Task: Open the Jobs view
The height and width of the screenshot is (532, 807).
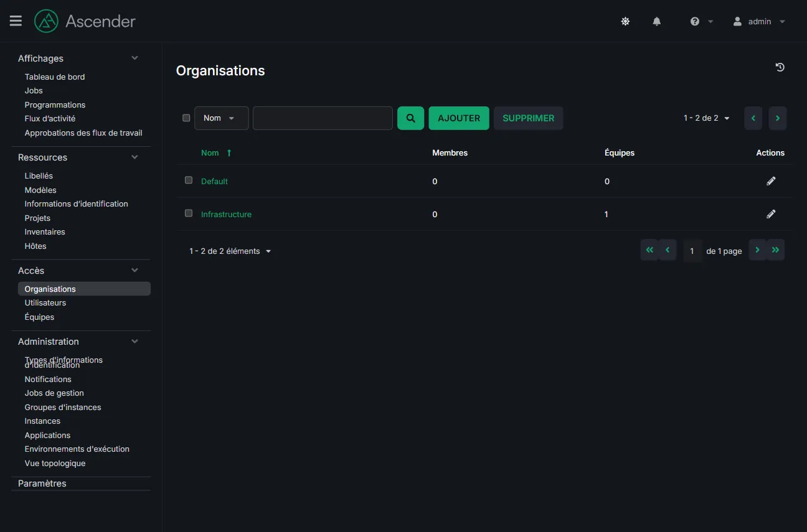Action: coord(34,91)
